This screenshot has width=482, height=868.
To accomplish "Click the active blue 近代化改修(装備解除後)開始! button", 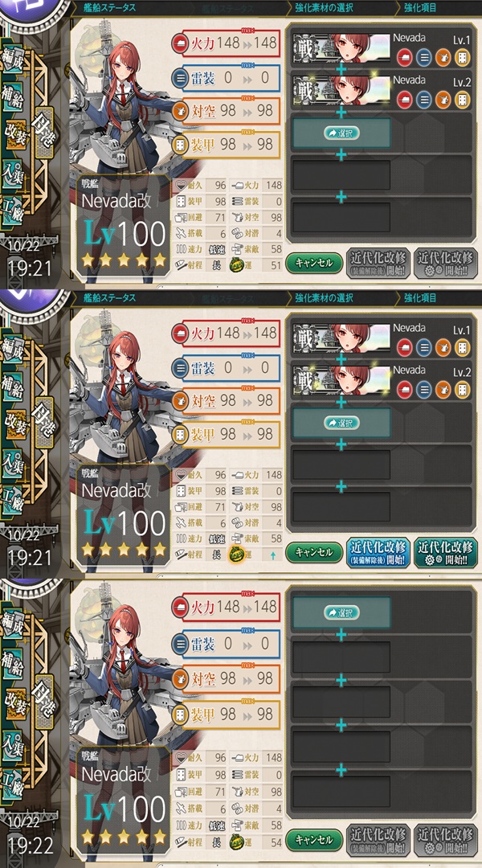I will [379, 552].
